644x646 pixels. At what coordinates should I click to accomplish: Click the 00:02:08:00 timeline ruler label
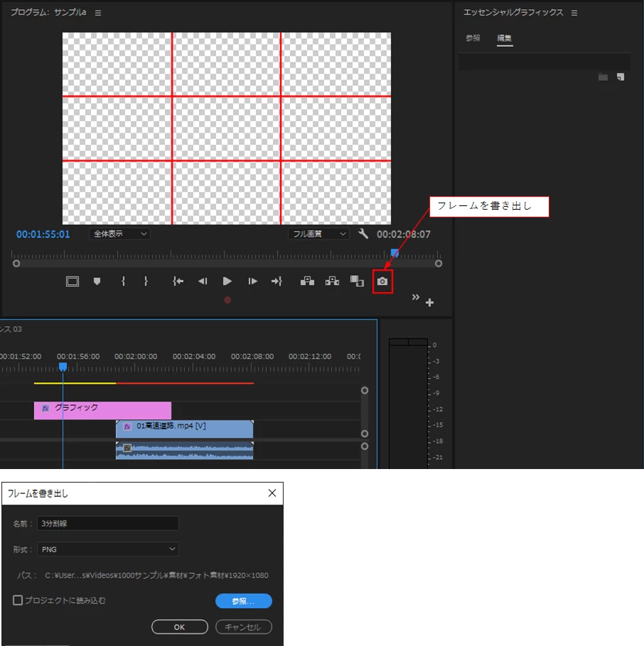[252, 356]
